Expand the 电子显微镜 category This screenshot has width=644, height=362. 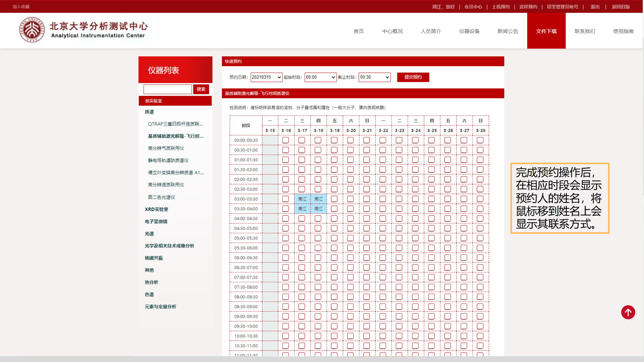(156, 221)
